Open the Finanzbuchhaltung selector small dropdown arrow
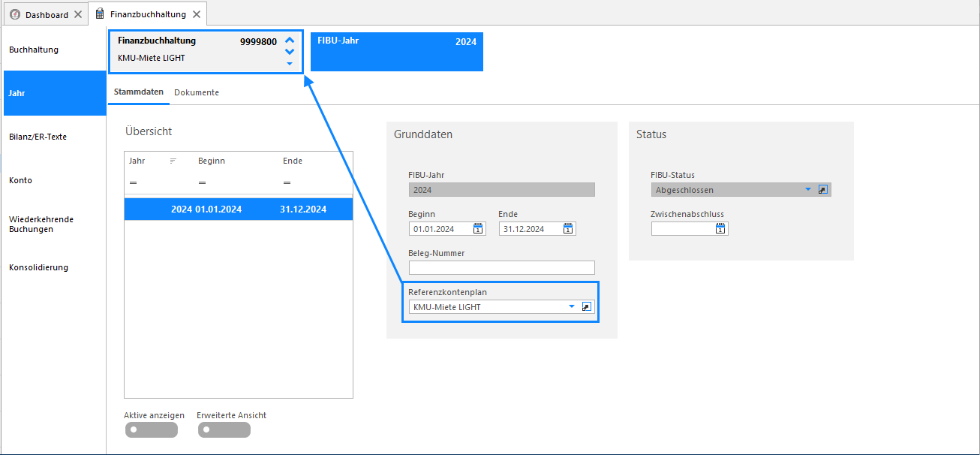Image resolution: width=980 pixels, height=455 pixels. [x=290, y=64]
